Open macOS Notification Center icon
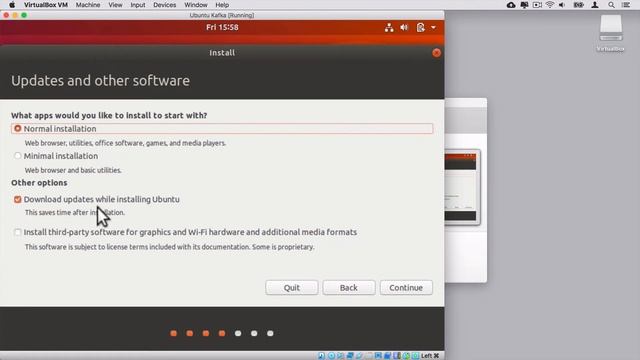640x360 pixels. (626, 5)
